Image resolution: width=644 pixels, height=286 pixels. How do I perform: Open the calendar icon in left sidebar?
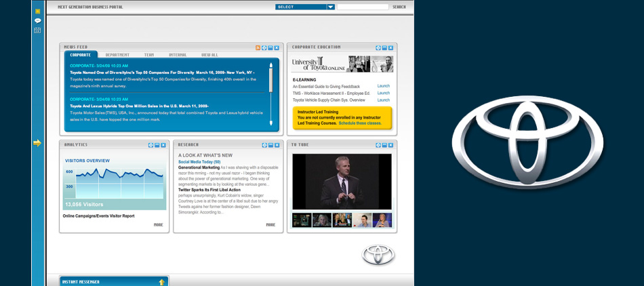(37, 30)
